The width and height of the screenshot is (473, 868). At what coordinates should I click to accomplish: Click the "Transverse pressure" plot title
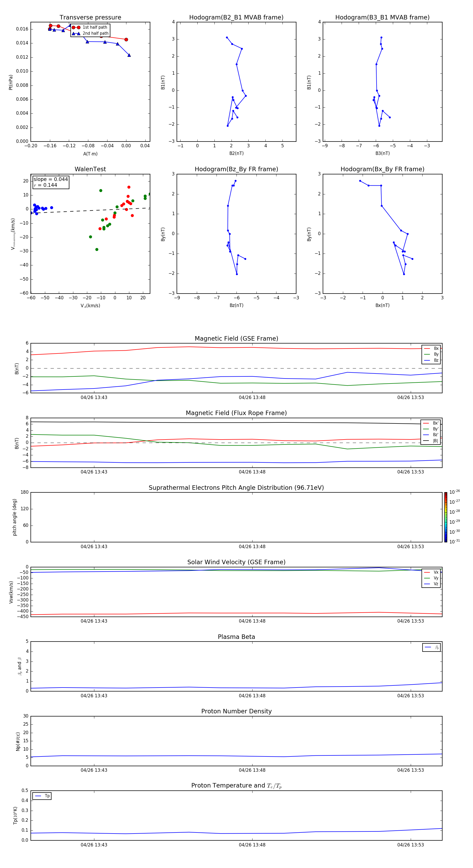click(90, 18)
